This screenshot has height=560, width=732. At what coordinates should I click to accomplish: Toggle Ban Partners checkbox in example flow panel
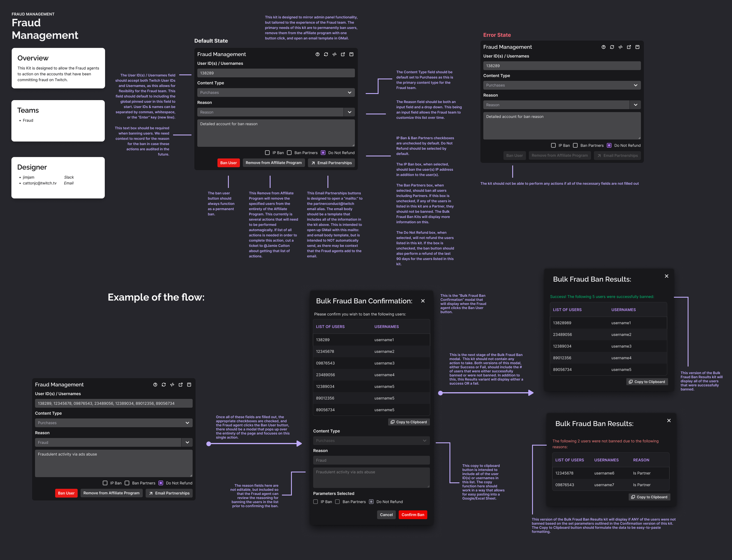click(127, 483)
